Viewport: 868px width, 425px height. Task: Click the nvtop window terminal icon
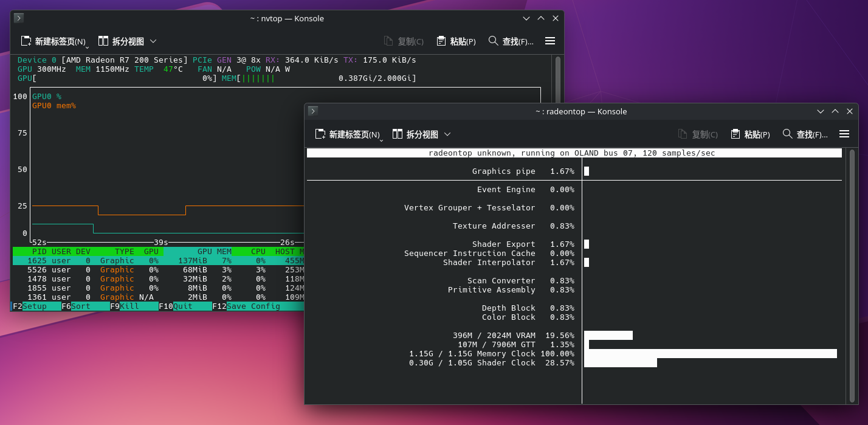[18, 18]
